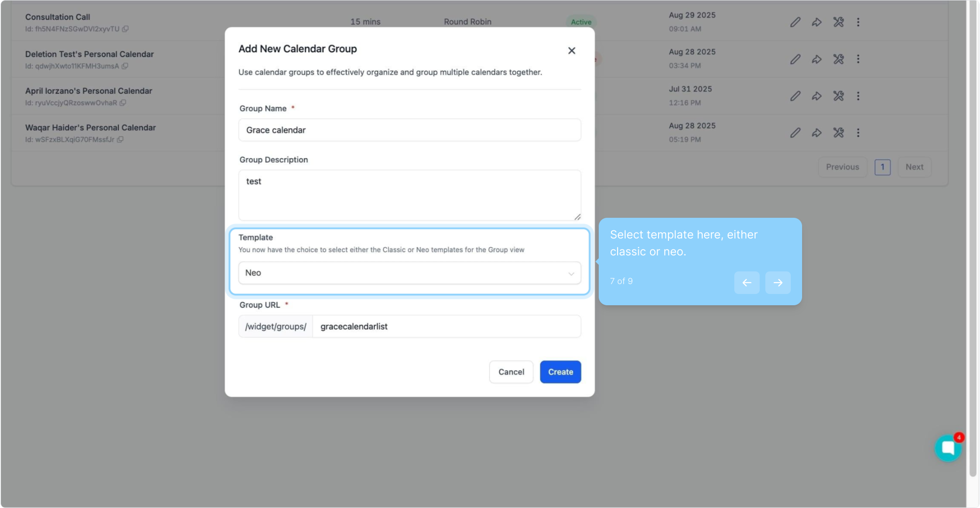
Task: Close the Add New Calendar Group dialog
Action: [x=571, y=51]
